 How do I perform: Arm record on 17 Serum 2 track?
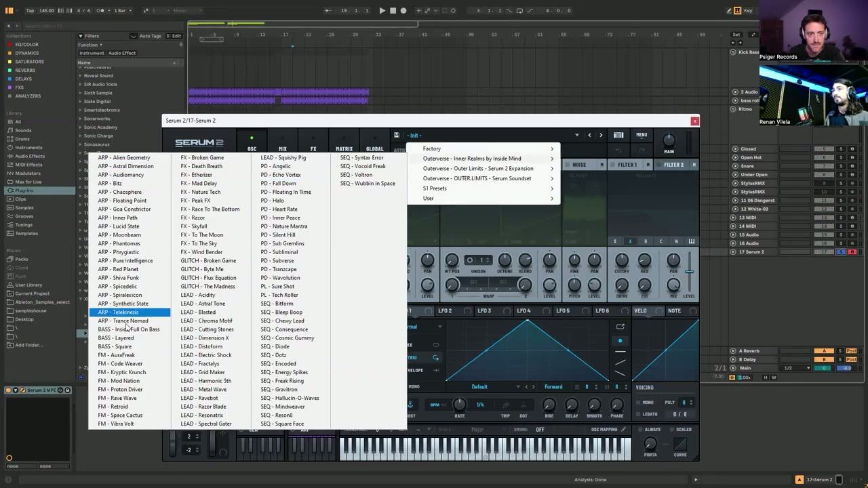(x=852, y=252)
